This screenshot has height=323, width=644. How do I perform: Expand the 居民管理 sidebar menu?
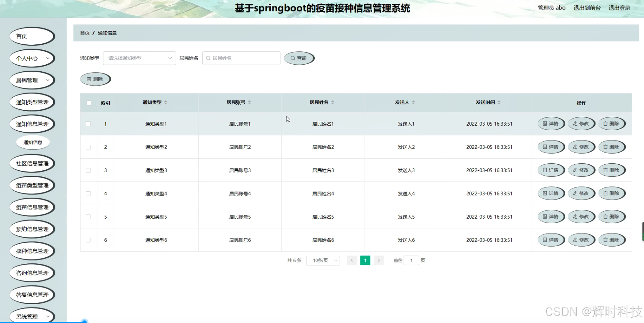point(32,80)
